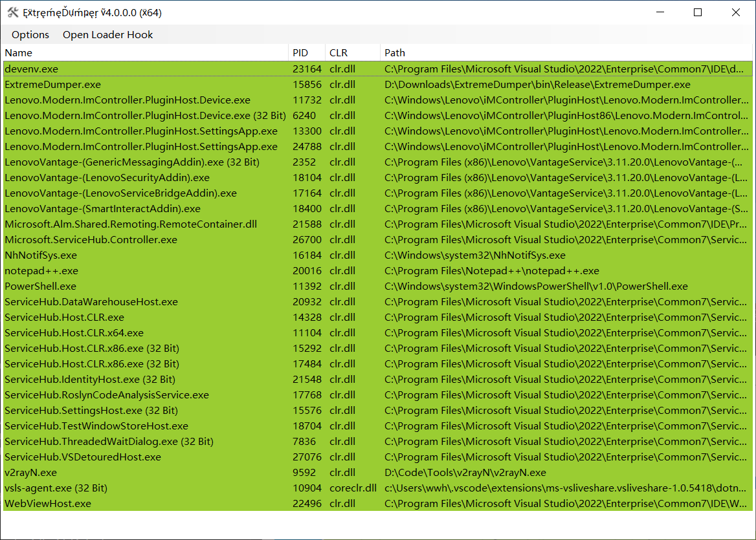Select ServiceHub.DataWarehouseHost.exe row

[377, 301]
